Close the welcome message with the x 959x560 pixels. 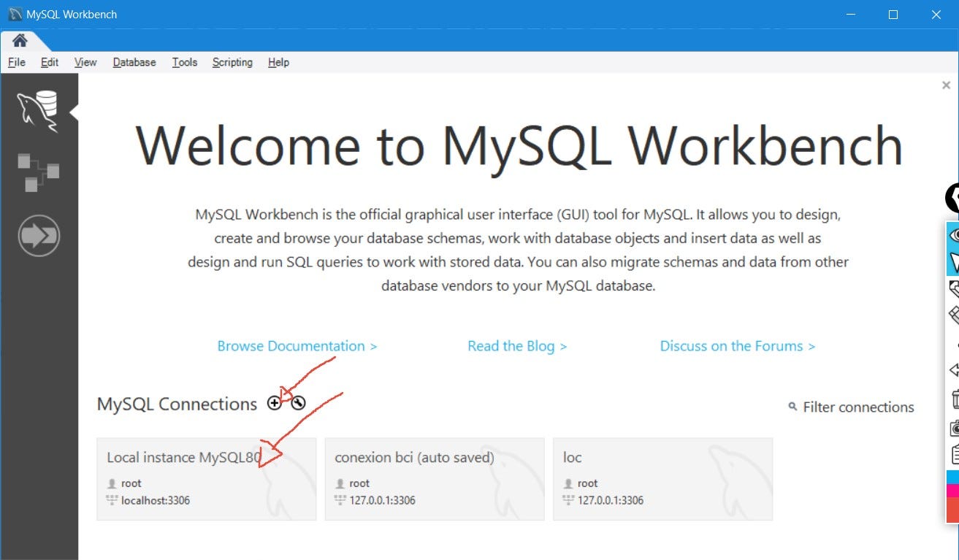click(x=947, y=85)
